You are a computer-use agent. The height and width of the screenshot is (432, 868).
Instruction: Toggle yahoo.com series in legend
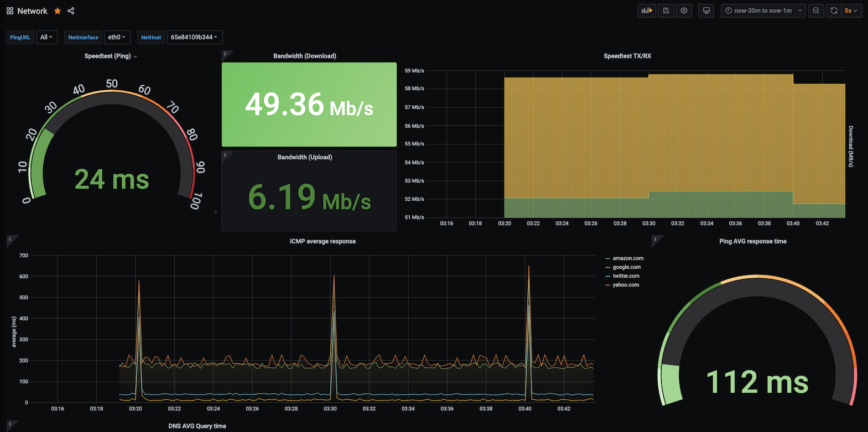point(626,285)
